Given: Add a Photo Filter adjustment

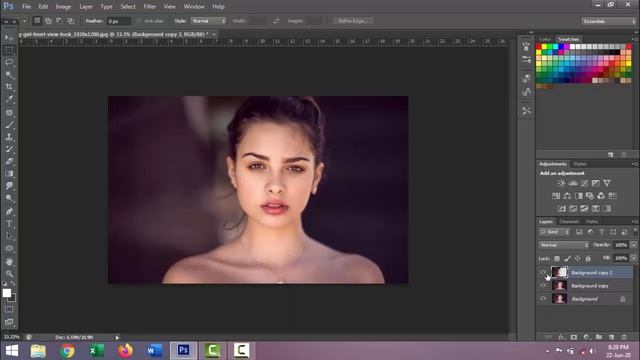Looking at the screenshot, I should click(x=590, y=196).
